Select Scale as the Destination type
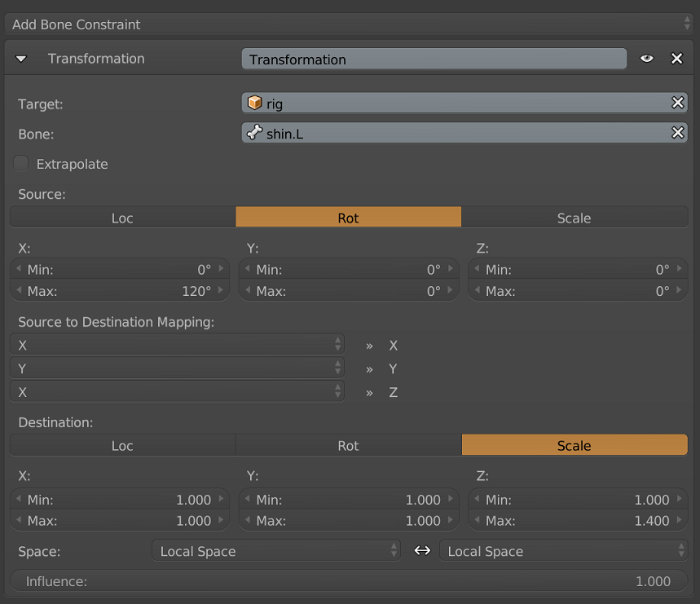700x604 pixels. pyautogui.click(x=575, y=446)
